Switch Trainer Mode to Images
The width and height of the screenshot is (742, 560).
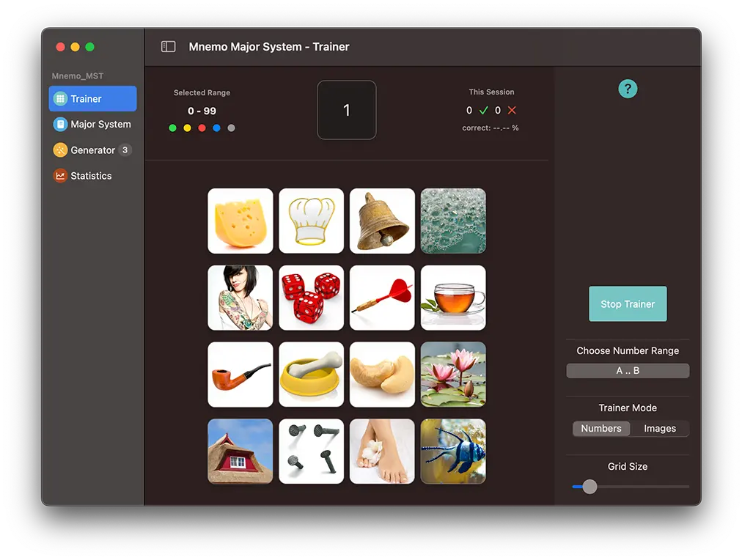click(x=659, y=428)
